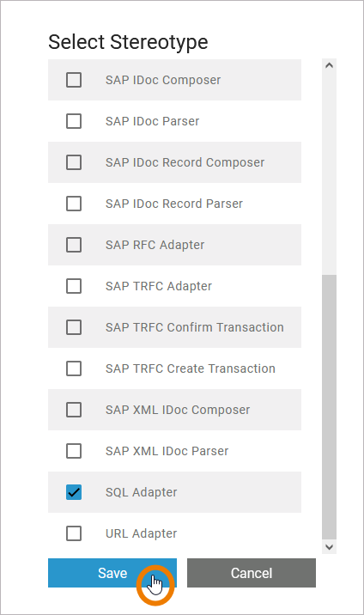Tick the SAP IDoc Parser checkbox
The height and width of the screenshot is (615, 364).
tap(74, 121)
